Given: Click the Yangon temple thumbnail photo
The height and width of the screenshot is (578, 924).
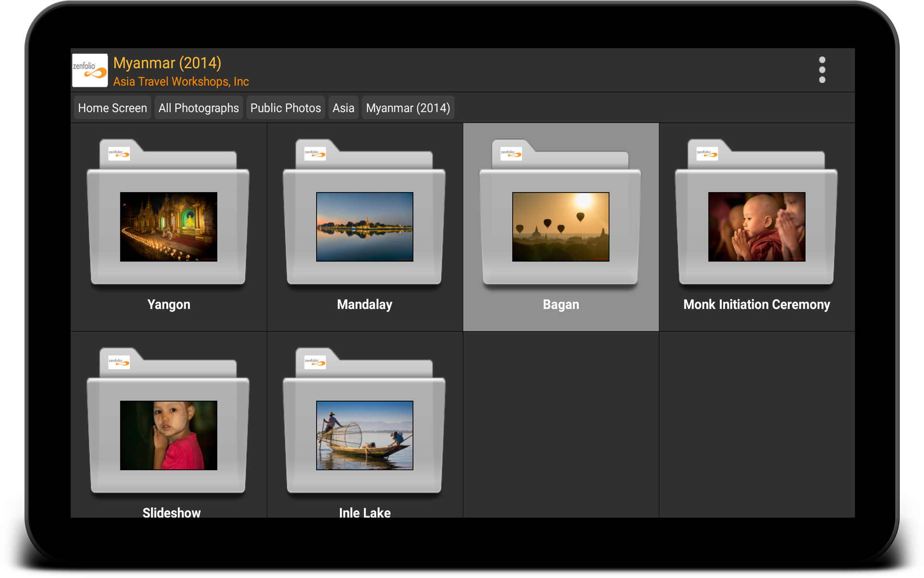Looking at the screenshot, I should 168,227.
